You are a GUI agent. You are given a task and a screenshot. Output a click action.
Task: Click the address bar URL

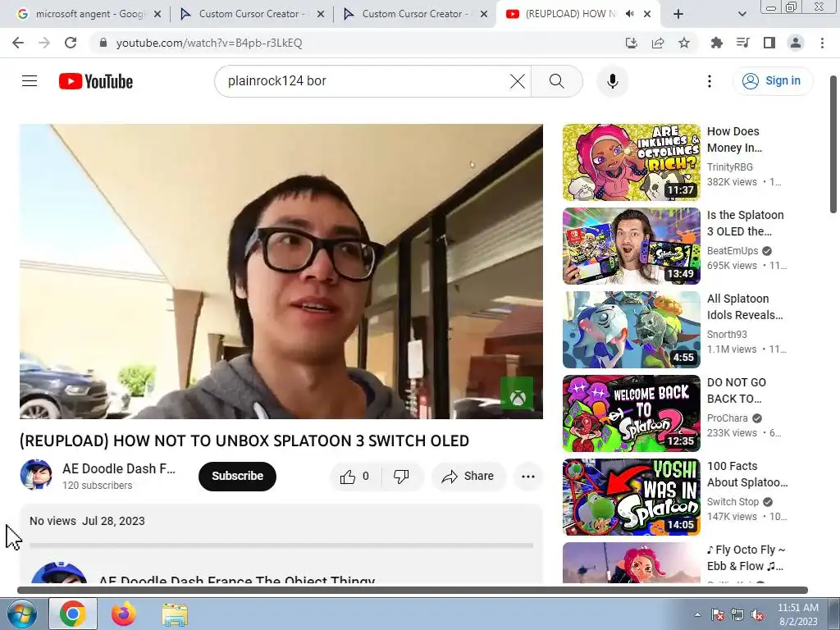click(209, 43)
